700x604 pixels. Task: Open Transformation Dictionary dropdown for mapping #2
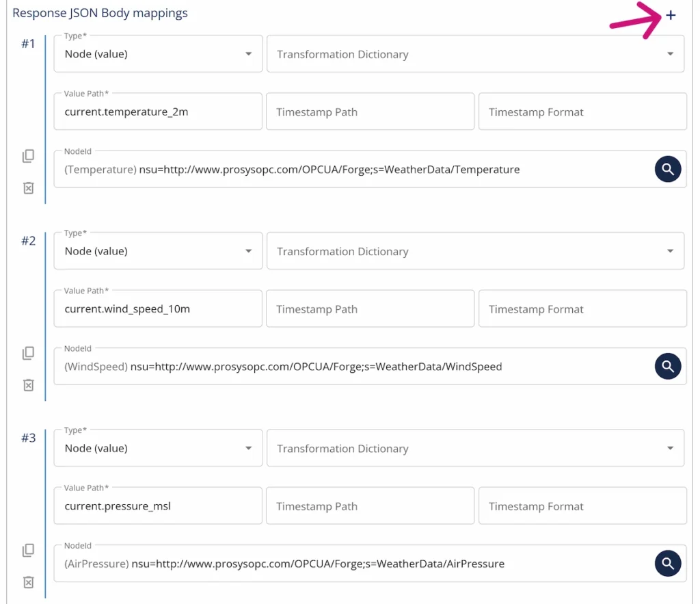tap(671, 250)
